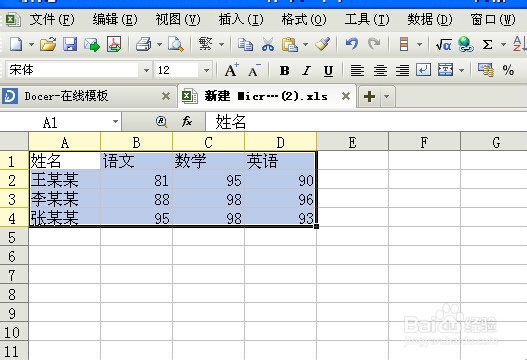Open file with the folder icon
The width and height of the screenshot is (527, 360).
(x=48, y=44)
